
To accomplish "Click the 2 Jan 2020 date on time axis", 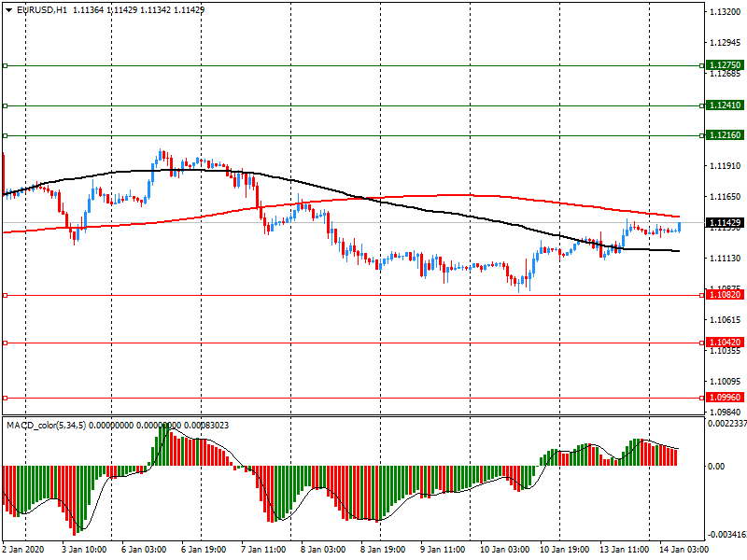I will point(25,551).
